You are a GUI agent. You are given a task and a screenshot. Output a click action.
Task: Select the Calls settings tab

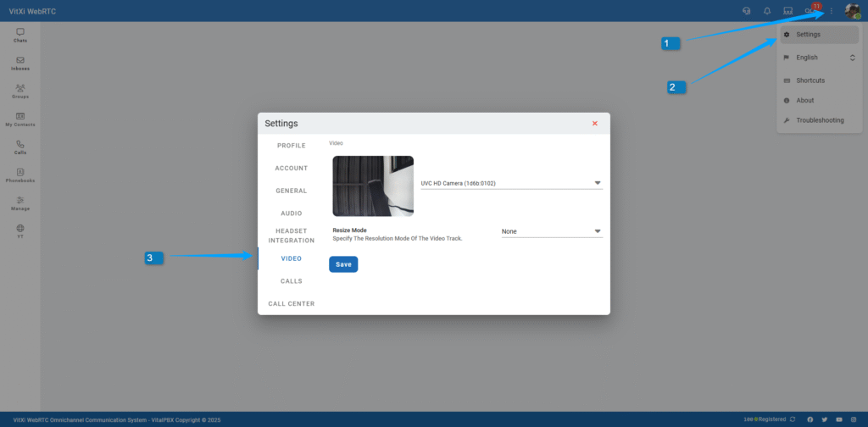pyautogui.click(x=292, y=280)
